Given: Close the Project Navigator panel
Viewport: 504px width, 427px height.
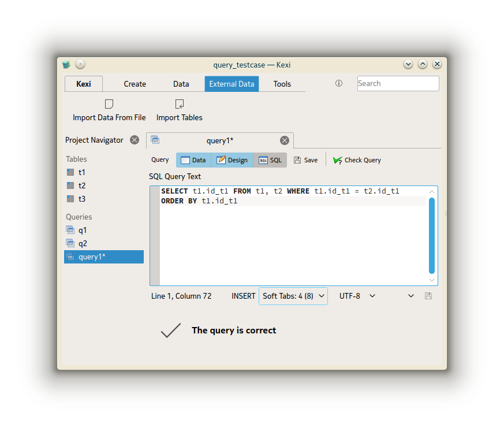Looking at the screenshot, I should click(x=135, y=140).
